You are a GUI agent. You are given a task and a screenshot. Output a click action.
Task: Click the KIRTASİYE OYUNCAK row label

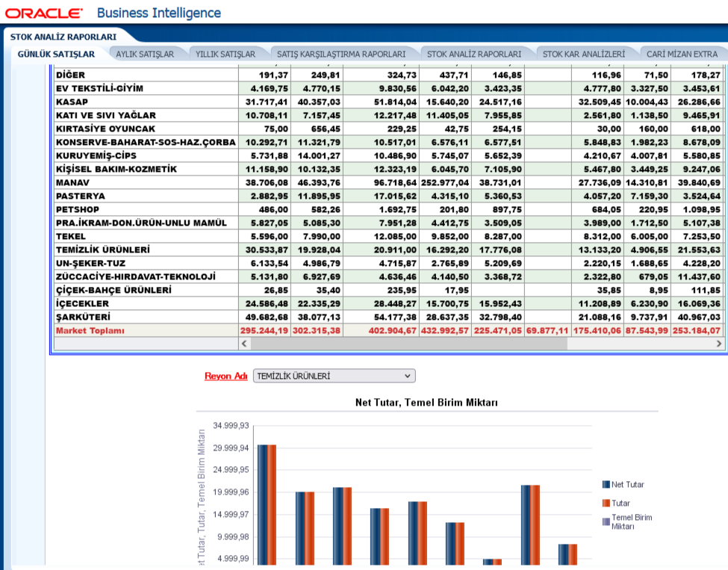(x=105, y=128)
